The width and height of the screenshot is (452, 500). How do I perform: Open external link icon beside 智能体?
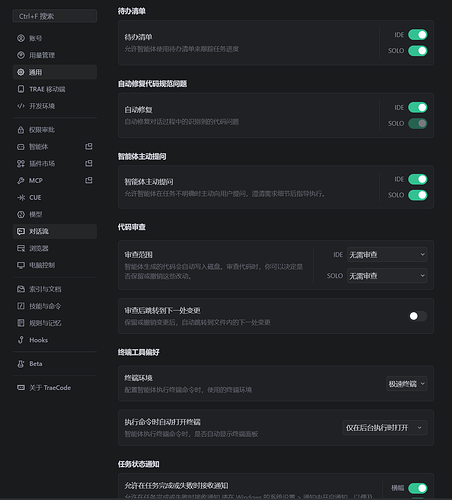[x=89, y=146]
